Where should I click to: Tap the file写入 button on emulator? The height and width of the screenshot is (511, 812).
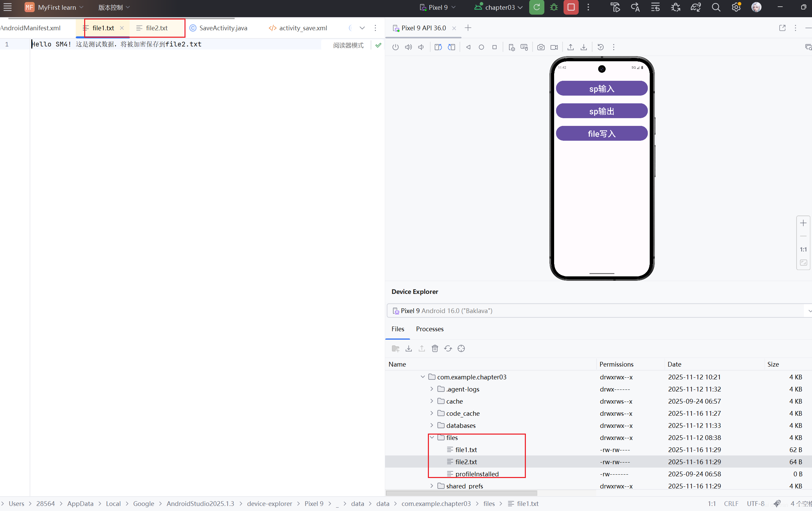(x=601, y=134)
